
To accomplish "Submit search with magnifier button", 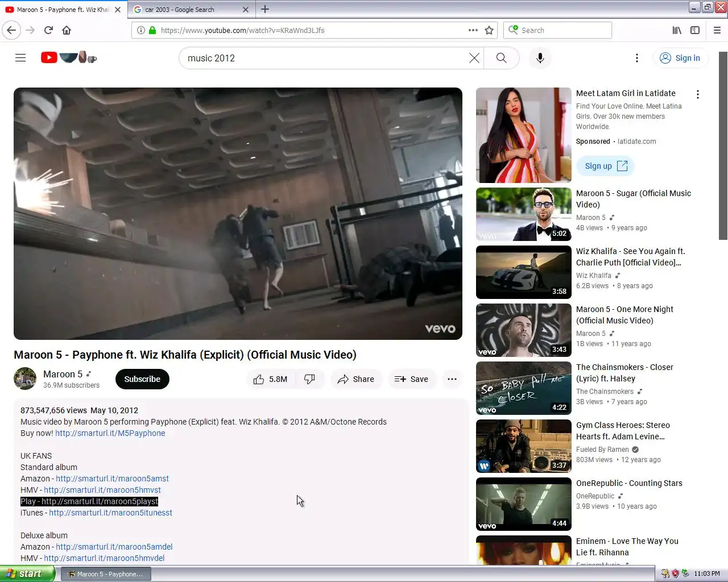I will (x=501, y=58).
